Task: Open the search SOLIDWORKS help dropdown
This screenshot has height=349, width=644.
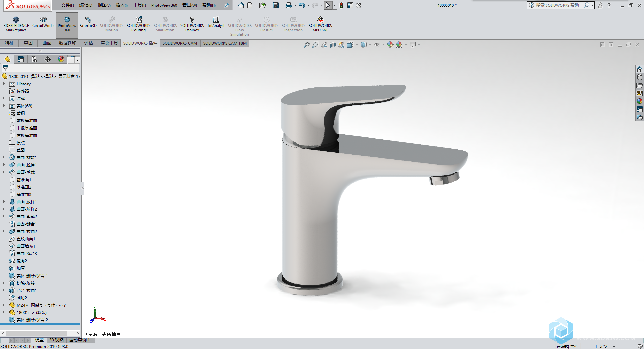Action: tap(593, 5)
